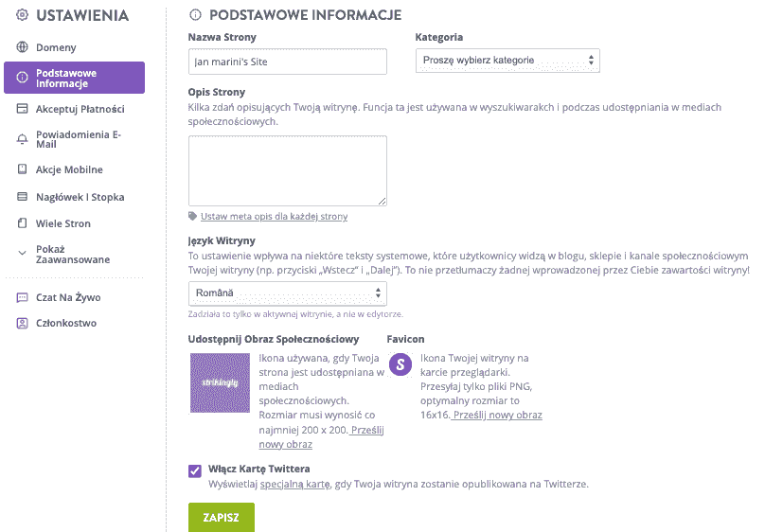
Task: Open Podstawowe Informacje settings tab
Action: 74,78
